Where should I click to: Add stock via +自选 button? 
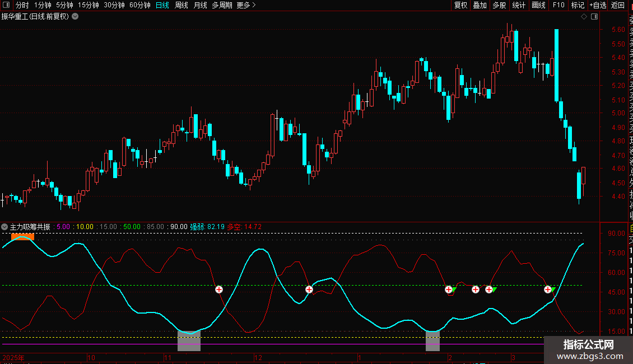click(597, 5)
